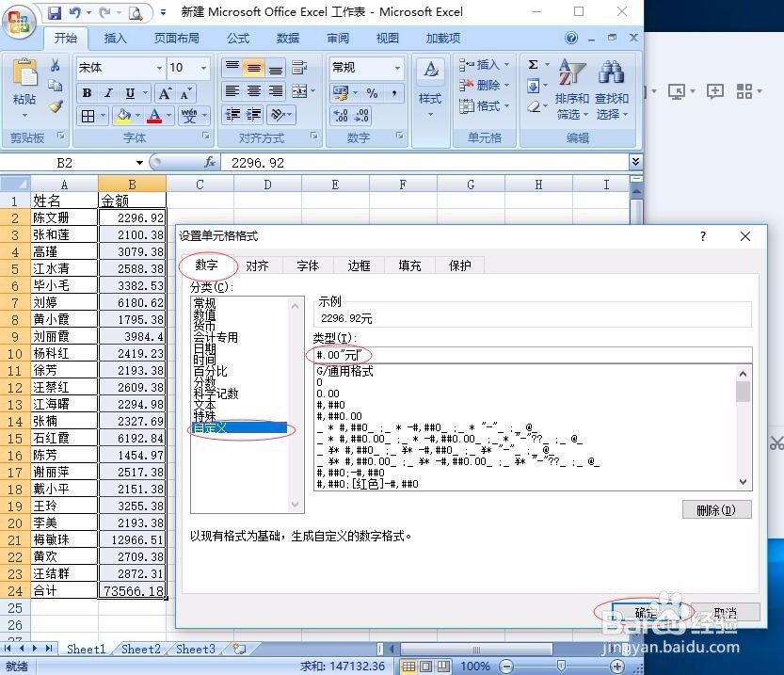Set top vertical alignment
The image size is (784, 675).
232,68
